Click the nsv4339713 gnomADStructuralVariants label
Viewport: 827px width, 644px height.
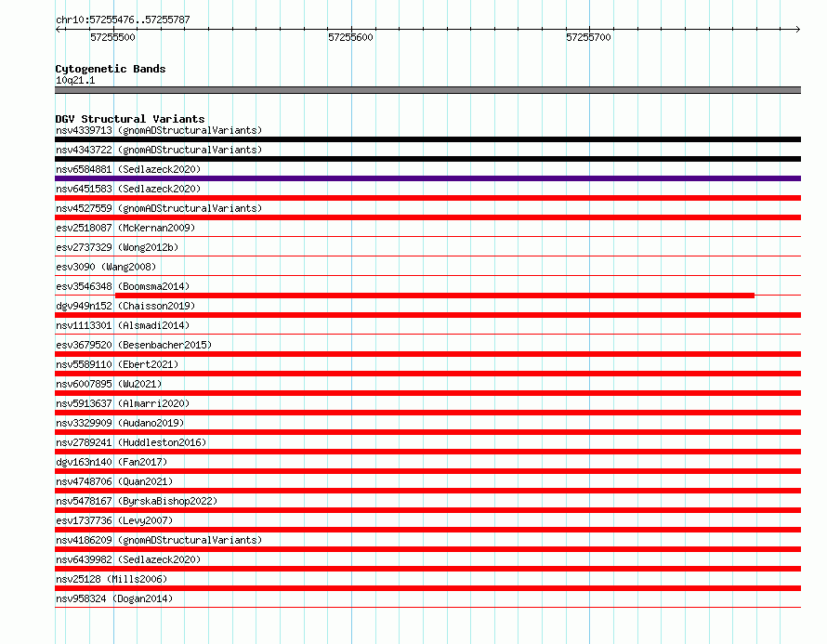click(x=159, y=130)
